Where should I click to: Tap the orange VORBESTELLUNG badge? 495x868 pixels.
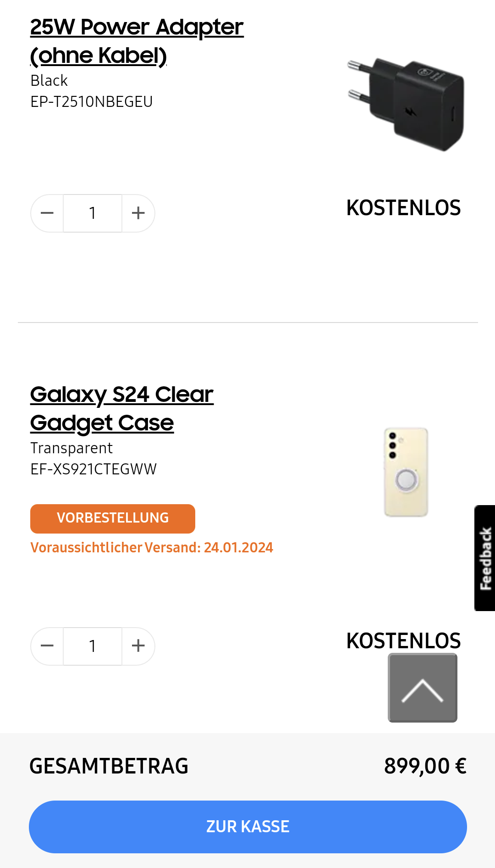pyautogui.click(x=113, y=518)
